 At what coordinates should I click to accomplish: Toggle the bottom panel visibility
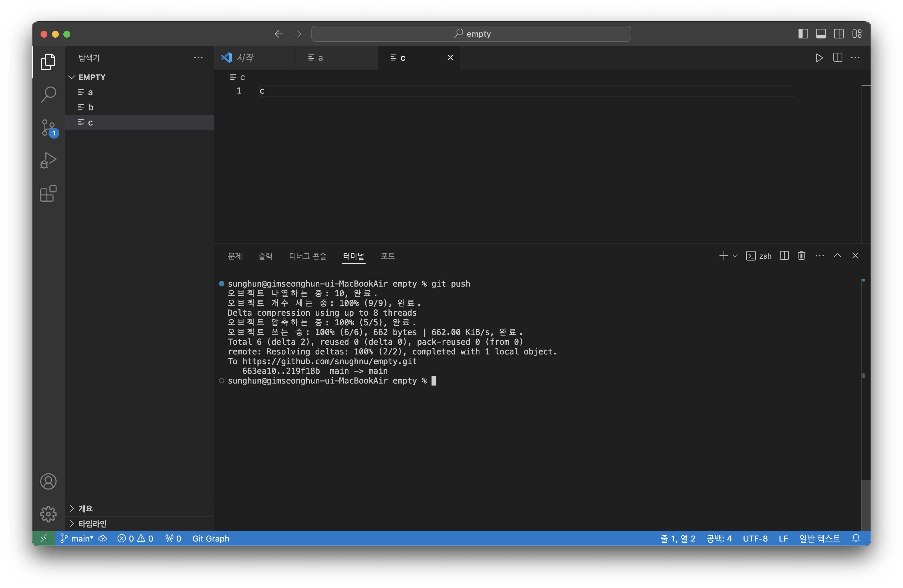821,34
